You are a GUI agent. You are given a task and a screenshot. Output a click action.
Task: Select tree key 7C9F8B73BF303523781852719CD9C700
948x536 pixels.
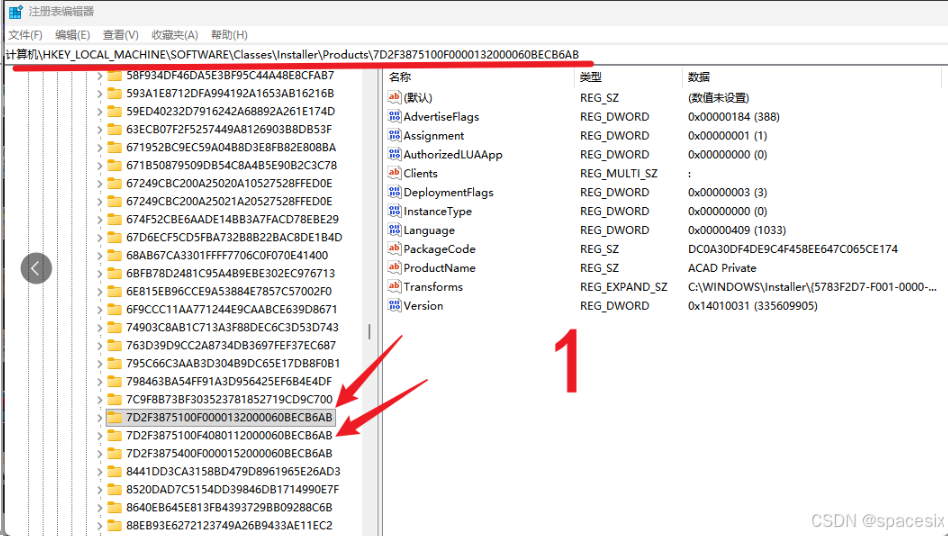click(229, 399)
